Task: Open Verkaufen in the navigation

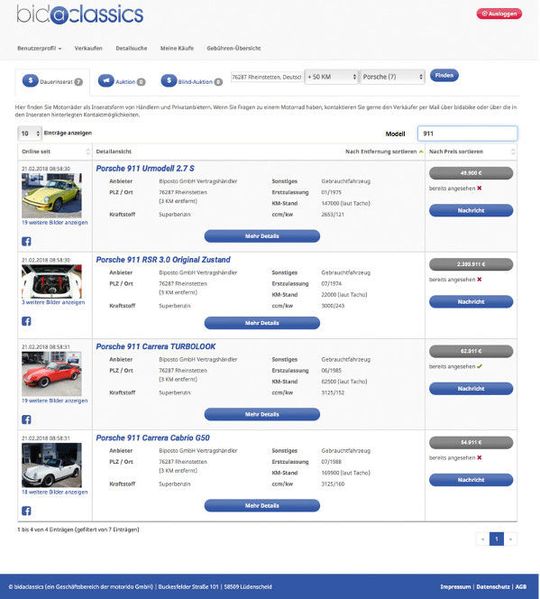Action: tap(88, 48)
